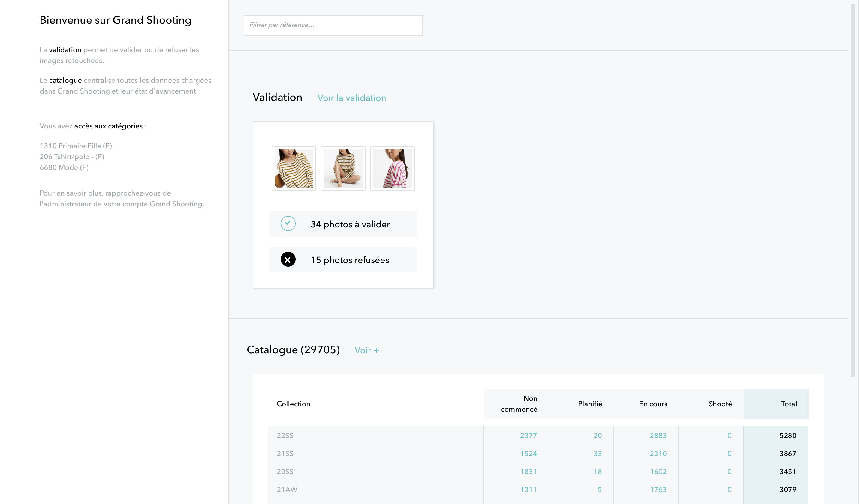Select 15 photos refusées row
Screen dimensions: 859x504
[349, 260]
